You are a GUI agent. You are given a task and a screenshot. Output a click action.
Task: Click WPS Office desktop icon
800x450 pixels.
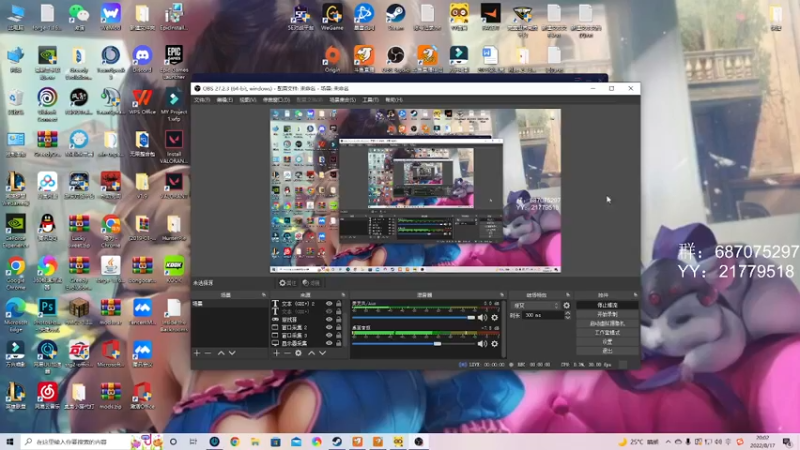[142, 102]
